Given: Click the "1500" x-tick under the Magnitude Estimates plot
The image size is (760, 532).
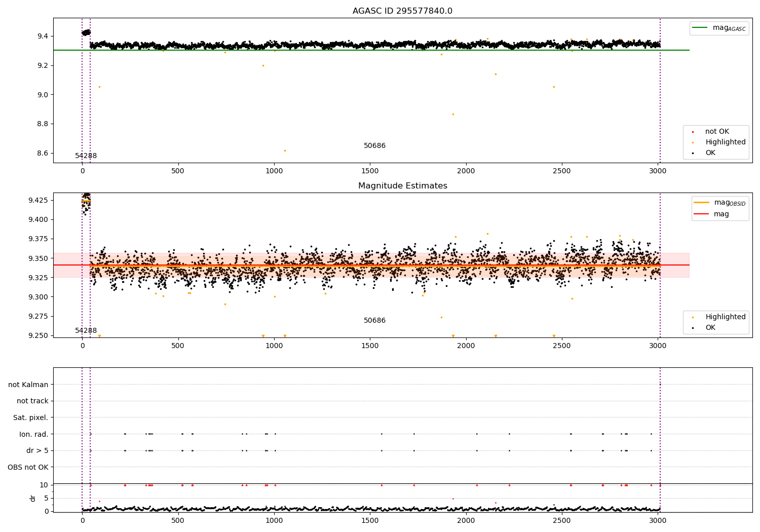Looking at the screenshot, I should pyautogui.click(x=370, y=346).
